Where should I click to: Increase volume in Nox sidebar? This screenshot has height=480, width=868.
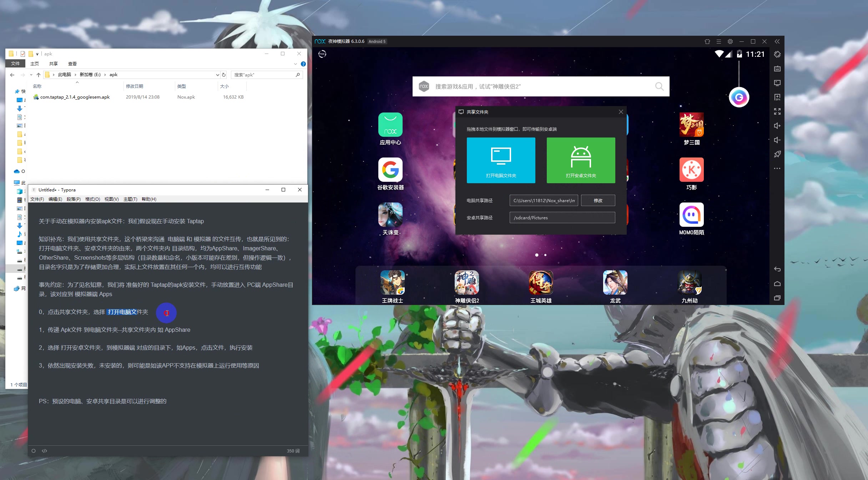(777, 126)
